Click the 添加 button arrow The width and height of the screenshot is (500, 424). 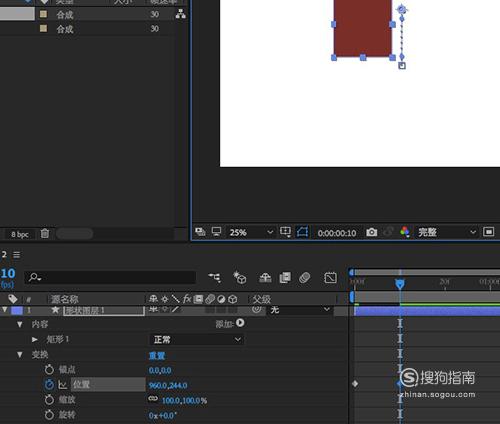point(240,323)
